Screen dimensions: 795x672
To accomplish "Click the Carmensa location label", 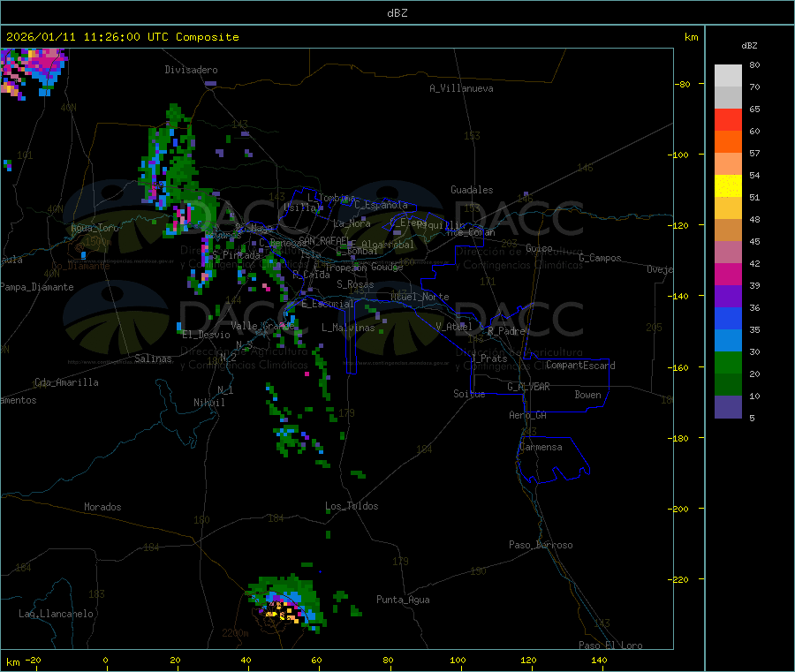I will pyautogui.click(x=541, y=447).
